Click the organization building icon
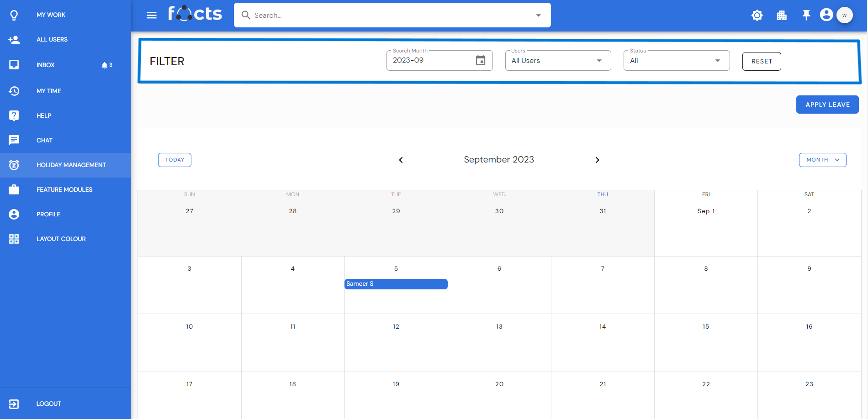The image size is (868, 419). (x=782, y=16)
